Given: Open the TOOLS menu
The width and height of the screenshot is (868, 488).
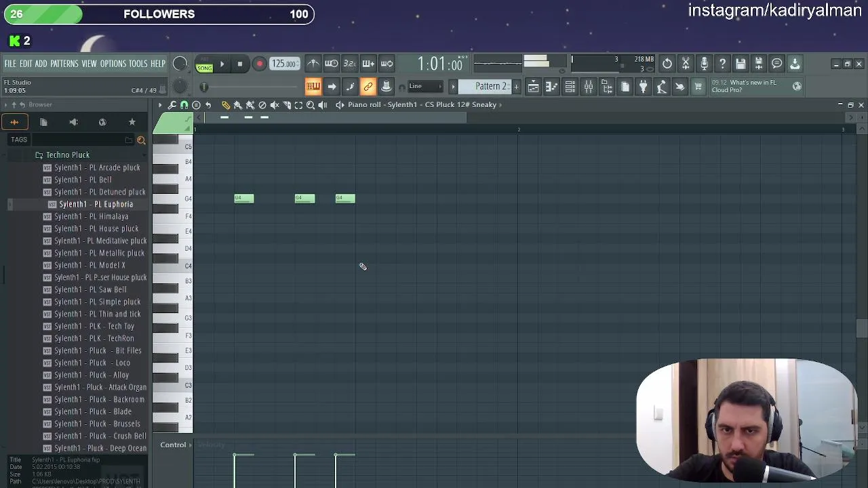Looking at the screenshot, I should coord(138,64).
